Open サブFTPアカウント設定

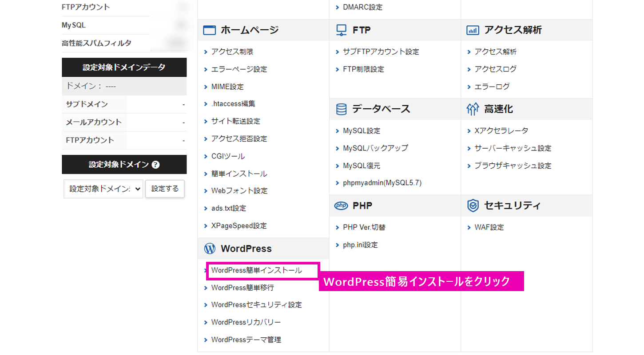click(x=381, y=52)
